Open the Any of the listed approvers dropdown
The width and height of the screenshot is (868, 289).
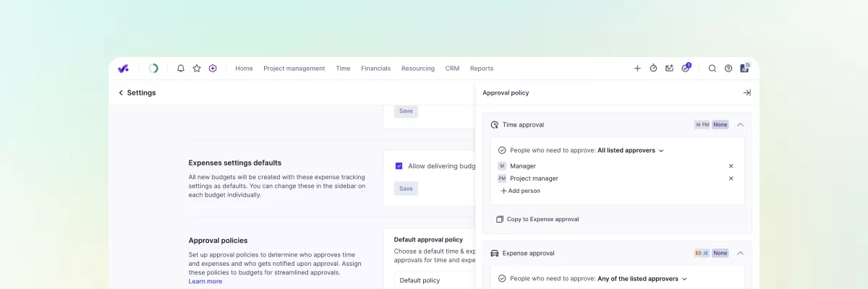pyautogui.click(x=642, y=279)
